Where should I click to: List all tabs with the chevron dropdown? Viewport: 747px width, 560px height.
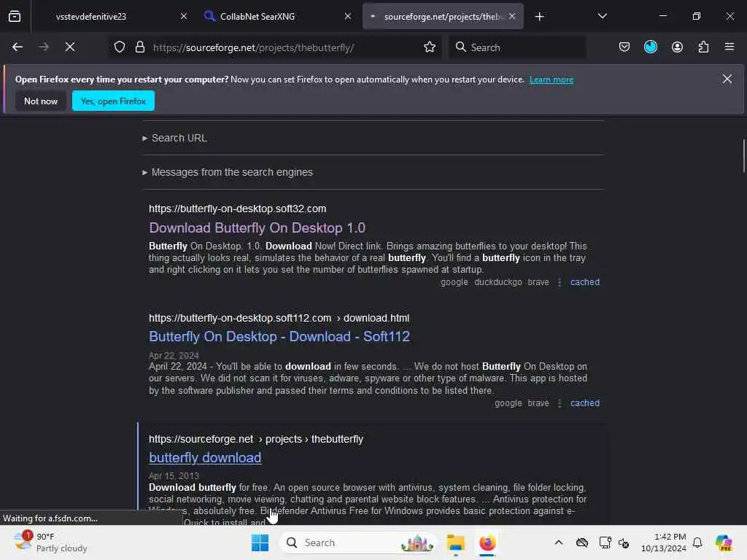click(x=602, y=16)
